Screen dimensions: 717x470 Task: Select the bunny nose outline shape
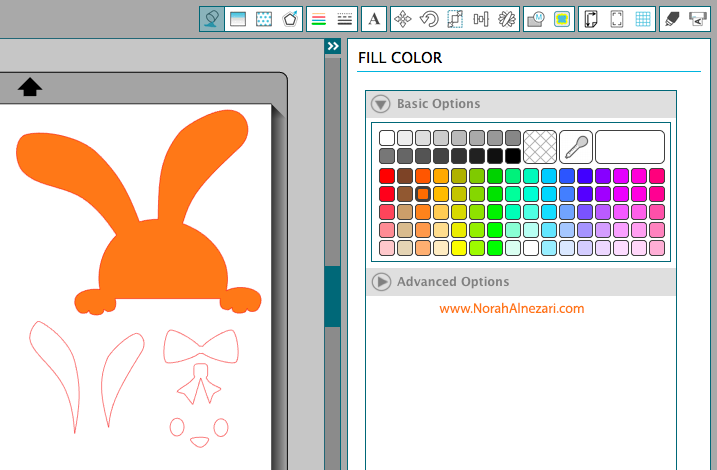tap(199, 442)
